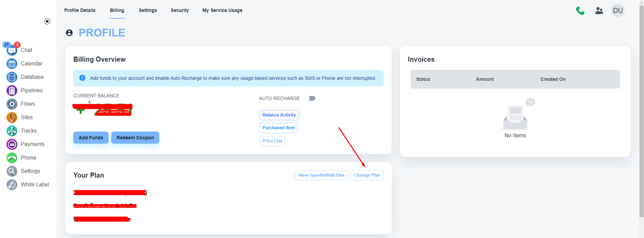Screen dimensions: 644x238
Task: Open the Sites sidebar icon
Action: (12, 117)
